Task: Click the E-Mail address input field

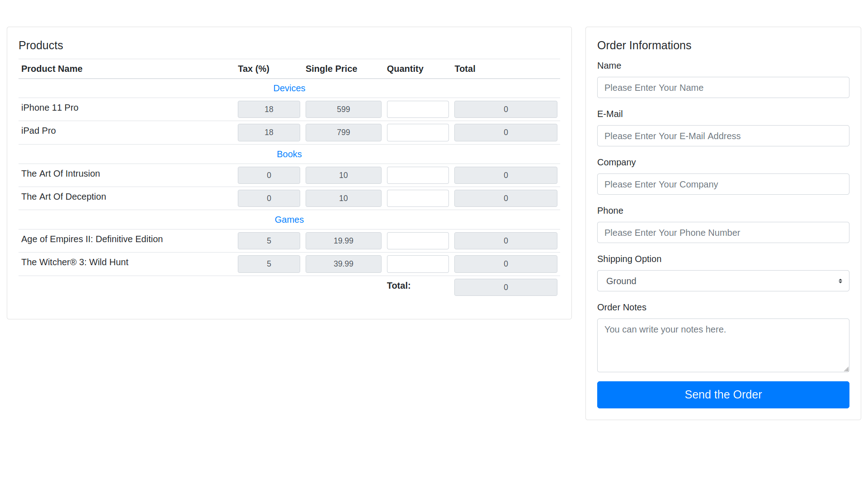Action: [x=722, y=136]
